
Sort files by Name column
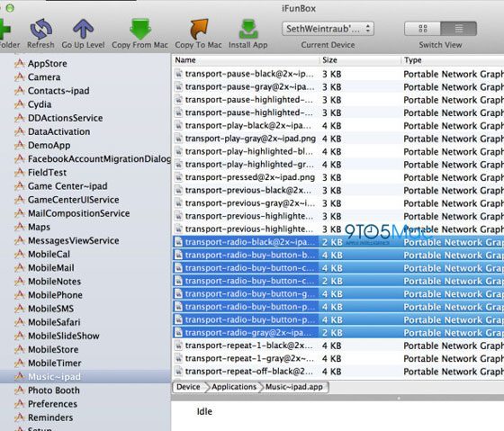click(246, 60)
